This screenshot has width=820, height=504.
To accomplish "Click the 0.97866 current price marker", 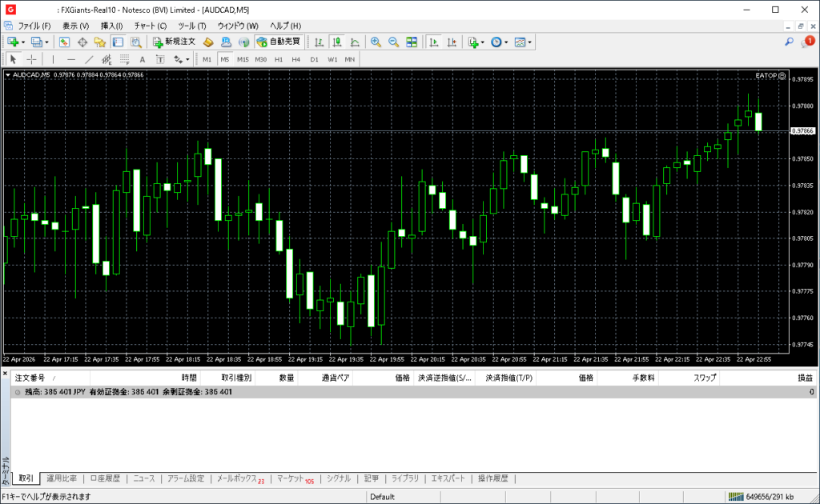I will click(802, 131).
